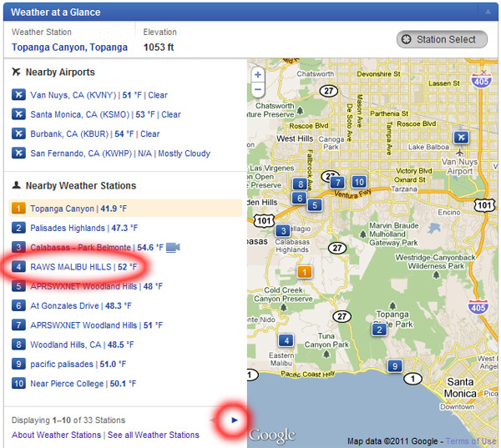Screen dimensions: 501x448
Task: Open See all Weather Stations link
Action: tap(154, 435)
